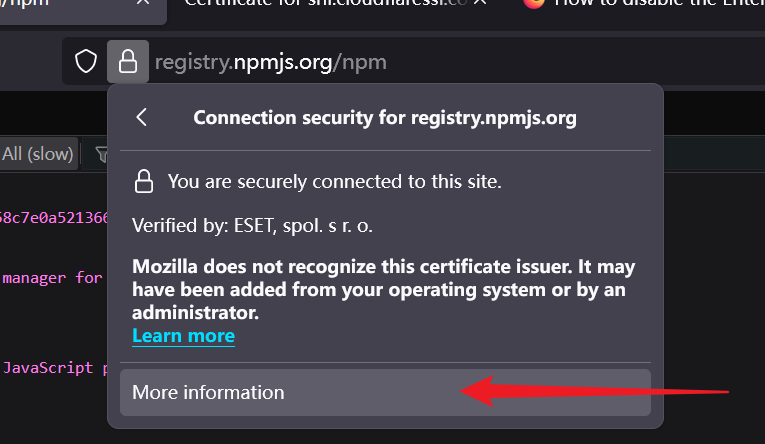The width and height of the screenshot is (765, 444).
Task: Close the npm tab
Action: [x=142, y=2]
